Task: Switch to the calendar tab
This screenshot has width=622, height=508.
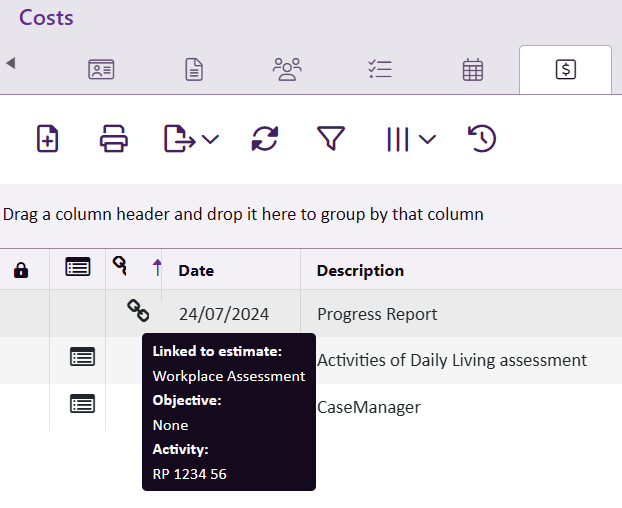Action: [473, 70]
